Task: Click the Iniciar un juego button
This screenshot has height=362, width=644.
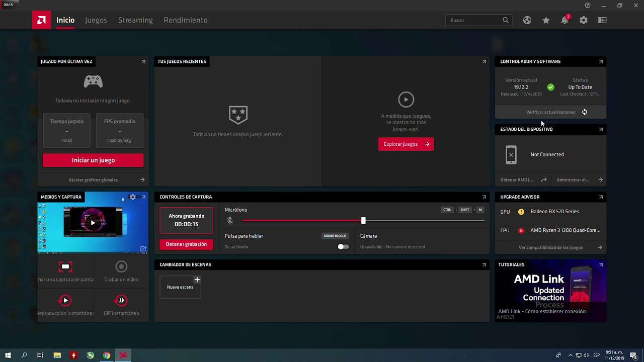Action: [93, 160]
